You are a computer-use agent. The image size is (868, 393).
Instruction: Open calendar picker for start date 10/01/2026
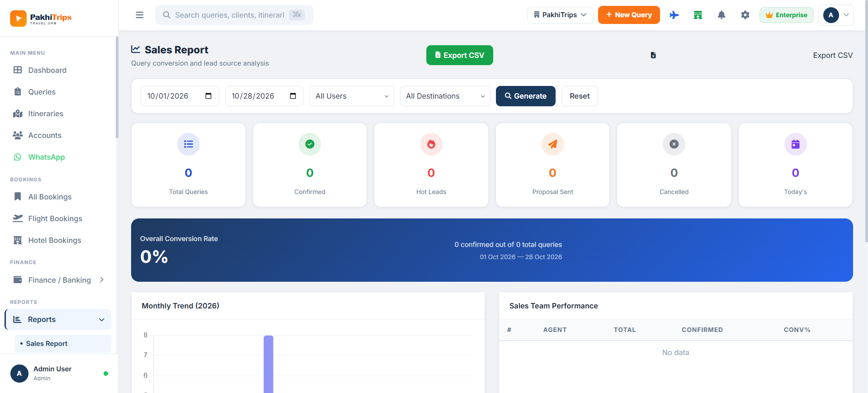(208, 96)
